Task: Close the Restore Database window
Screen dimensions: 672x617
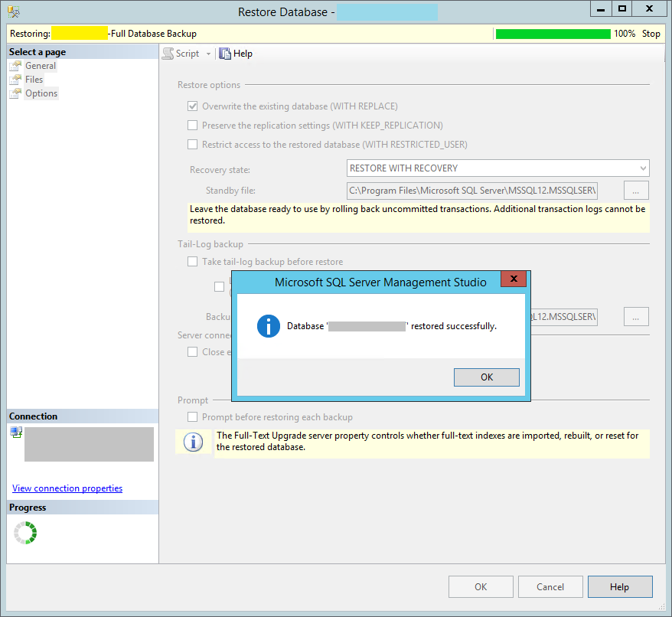Action: click(649, 9)
